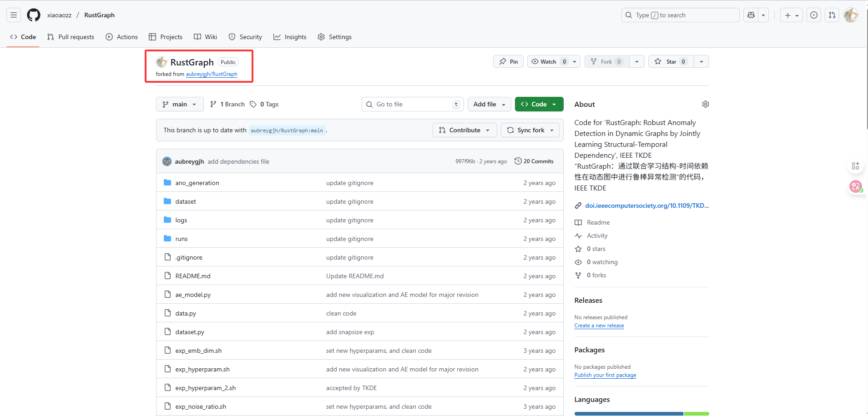Switch to the Insights tab
Screen dimensions: 868x416
[290, 37]
